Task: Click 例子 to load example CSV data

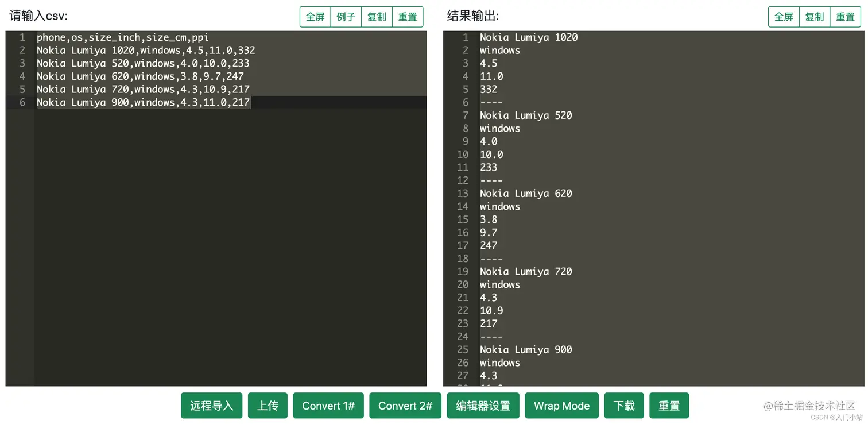Action: 346,17
